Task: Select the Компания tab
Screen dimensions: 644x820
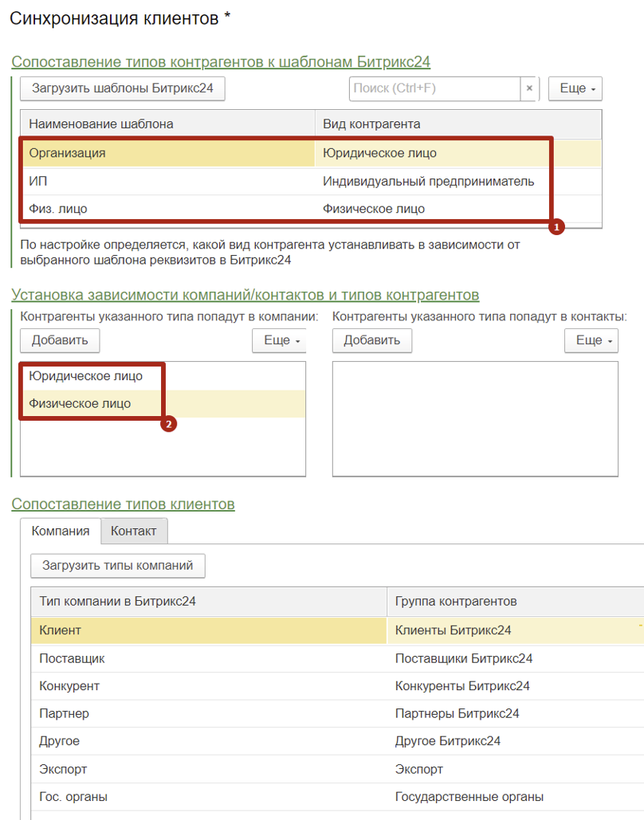Action: (61, 531)
